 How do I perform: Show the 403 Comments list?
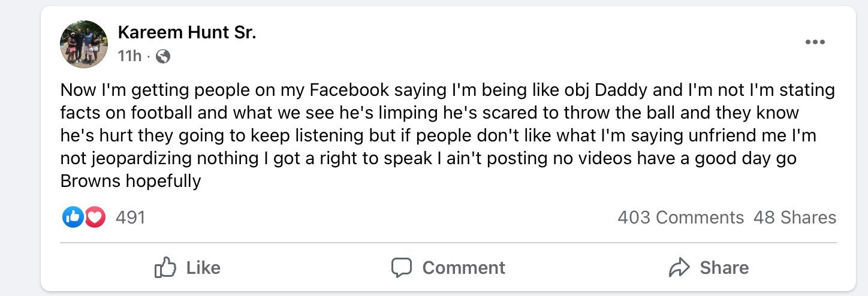tap(680, 217)
